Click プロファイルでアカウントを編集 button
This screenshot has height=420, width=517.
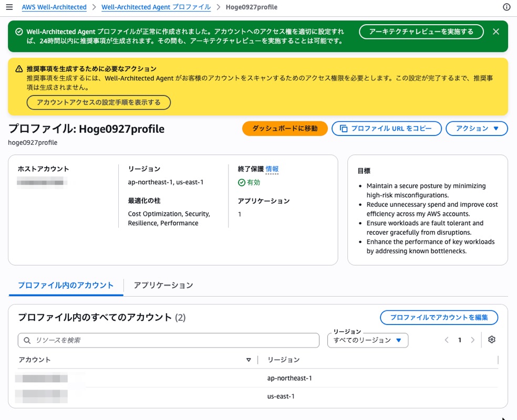coord(439,318)
